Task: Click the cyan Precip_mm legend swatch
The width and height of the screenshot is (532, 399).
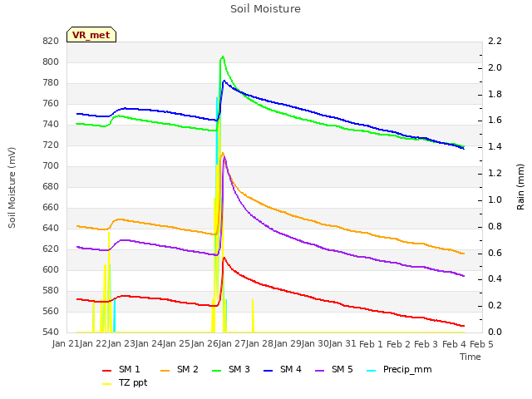Action: pos(372,371)
